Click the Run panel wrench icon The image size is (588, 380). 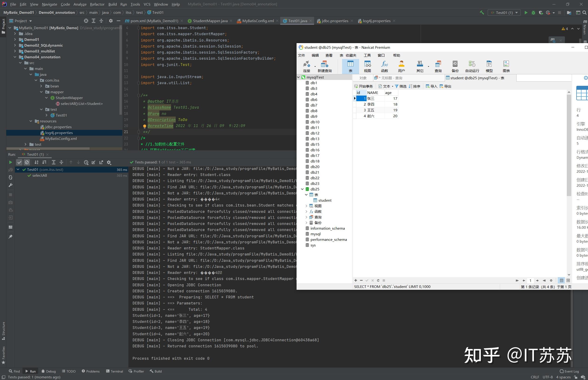point(10,185)
